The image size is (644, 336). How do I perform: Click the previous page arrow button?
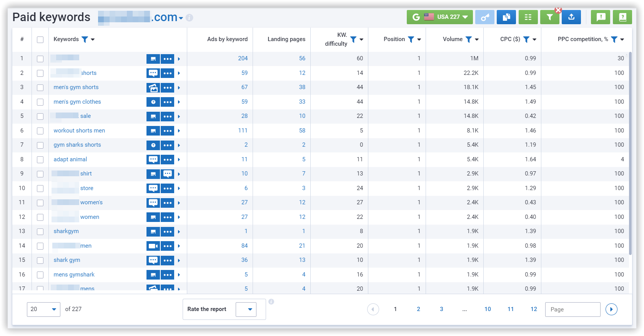pos(373,309)
